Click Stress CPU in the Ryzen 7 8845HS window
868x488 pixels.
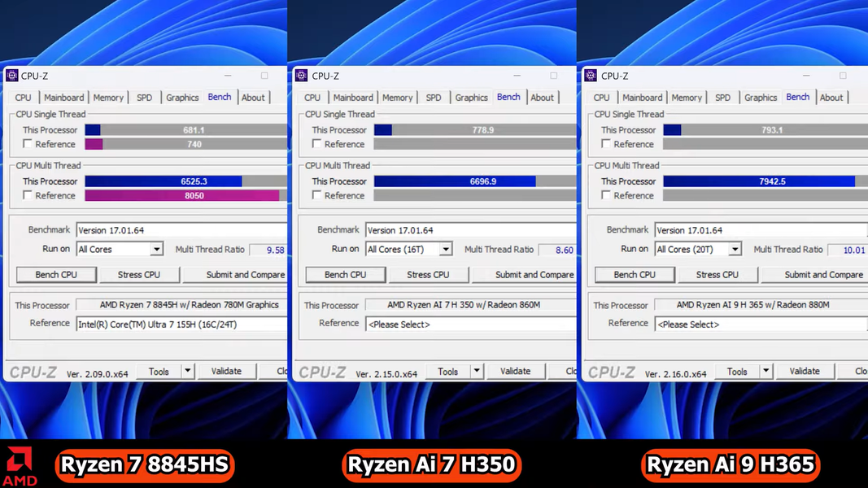pyautogui.click(x=139, y=275)
